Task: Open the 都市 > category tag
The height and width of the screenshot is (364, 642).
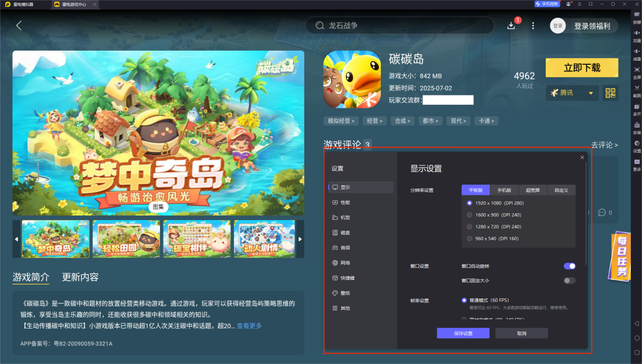Action: click(431, 121)
